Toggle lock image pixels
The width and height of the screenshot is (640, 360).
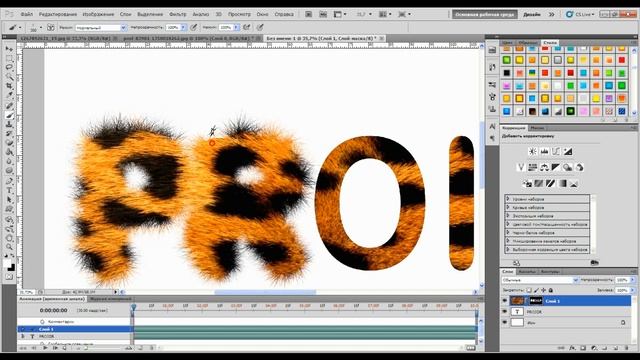tap(536, 290)
